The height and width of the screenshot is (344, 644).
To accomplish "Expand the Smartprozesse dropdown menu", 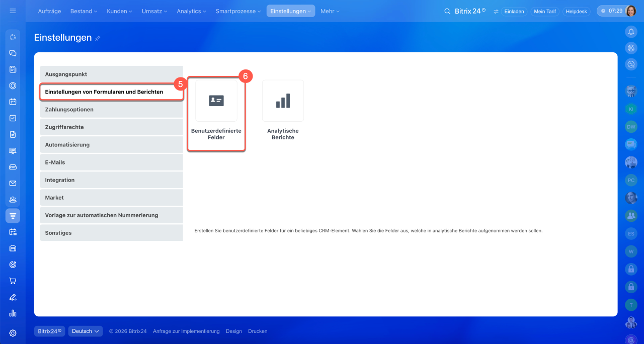I will pos(238,11).
